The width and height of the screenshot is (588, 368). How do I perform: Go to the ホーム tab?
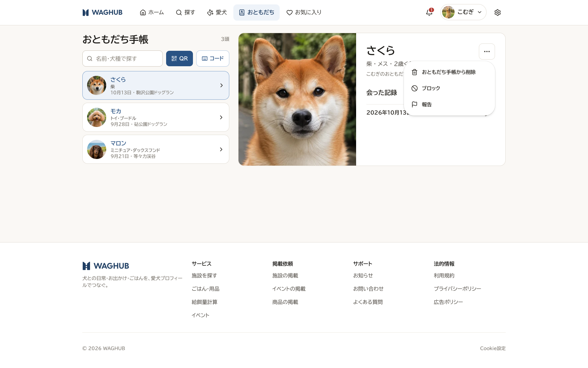click(x=152, y=13)
